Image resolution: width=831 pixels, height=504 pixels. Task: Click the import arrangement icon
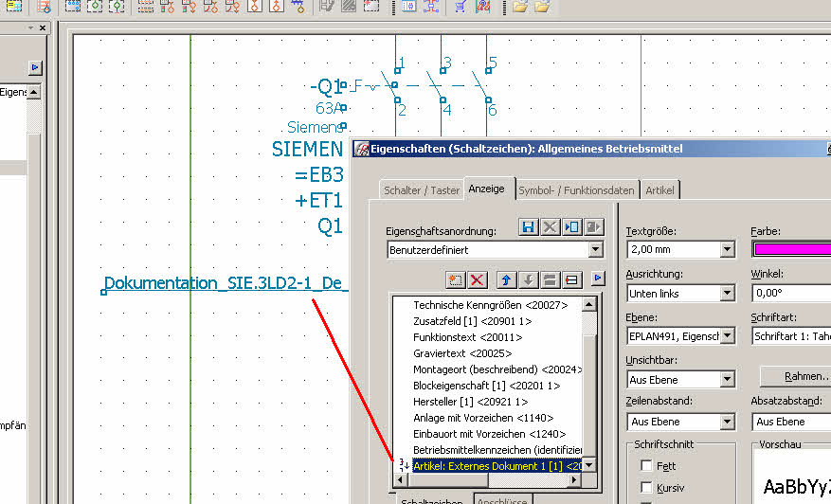(571, 226)
